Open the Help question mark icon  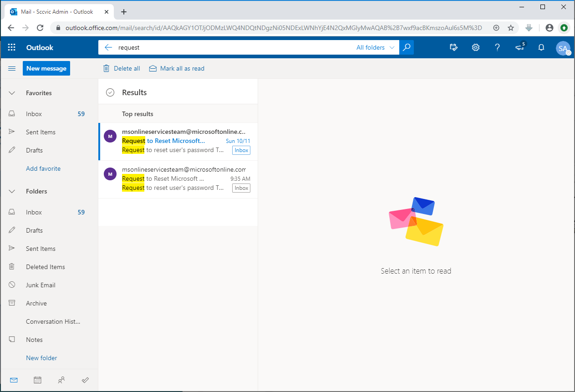(497, 47)
